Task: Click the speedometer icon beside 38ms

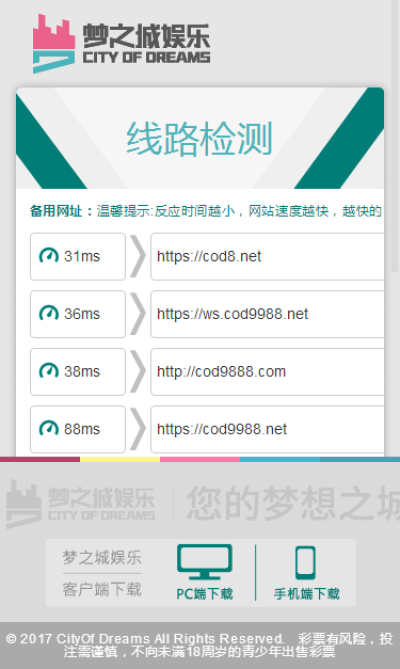Action: point(49,371)
